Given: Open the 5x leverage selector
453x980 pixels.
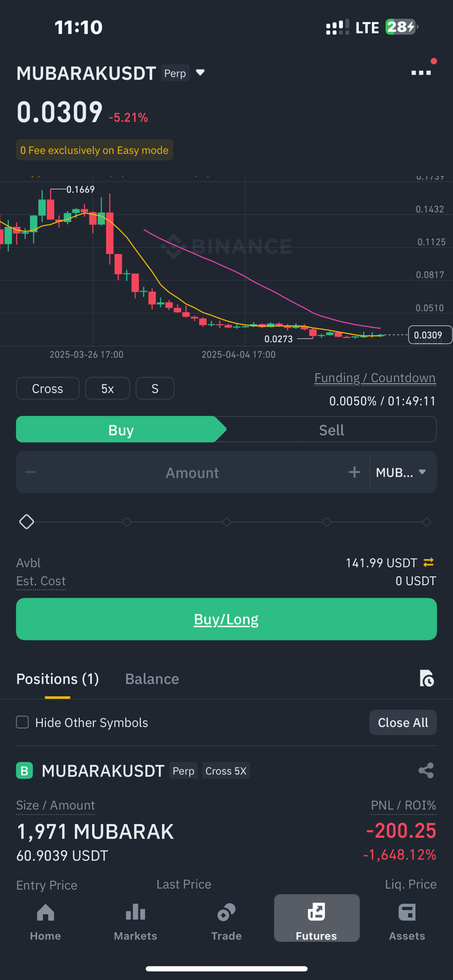Looking at the screenshot, I should [x=108, y=388].
